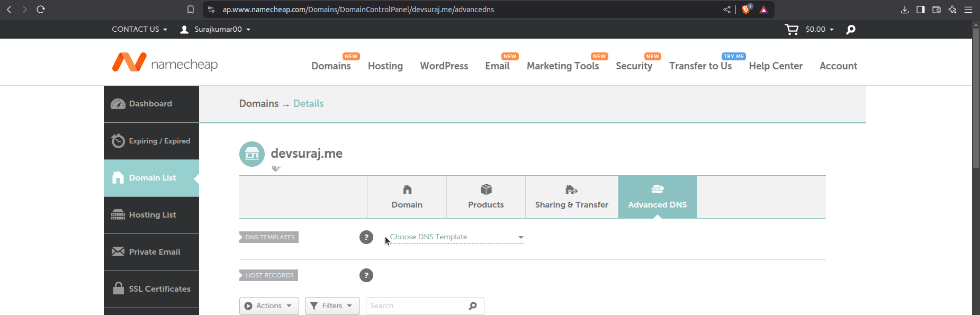The width and height of the screenshot is (980, 315).
Task: Click the namecheap logo
Action: point(165,62)
